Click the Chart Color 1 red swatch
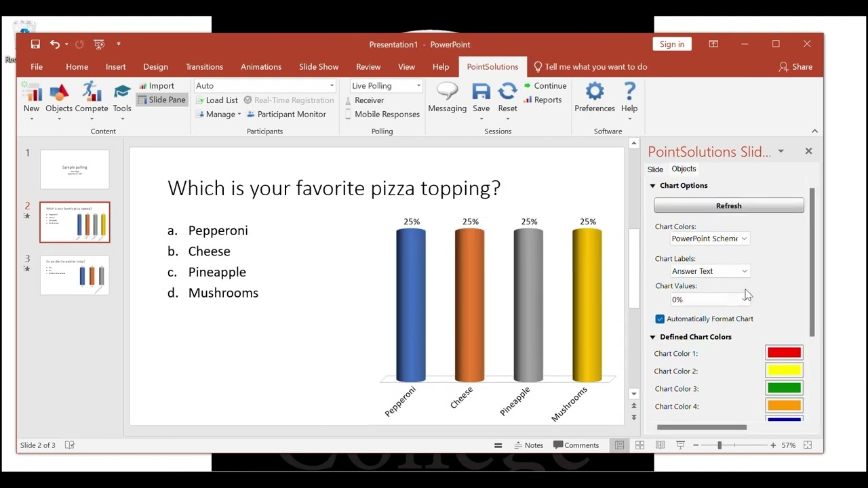The height and width of the screenshot is (488, 868). click(x=785, y=353)
